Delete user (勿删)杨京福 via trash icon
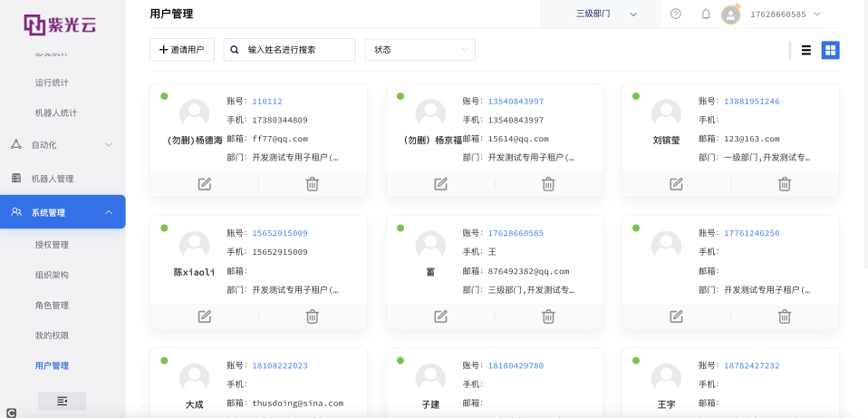Viewport: 868px width, 418px height. pyautogui.click(x=548, y=184)
